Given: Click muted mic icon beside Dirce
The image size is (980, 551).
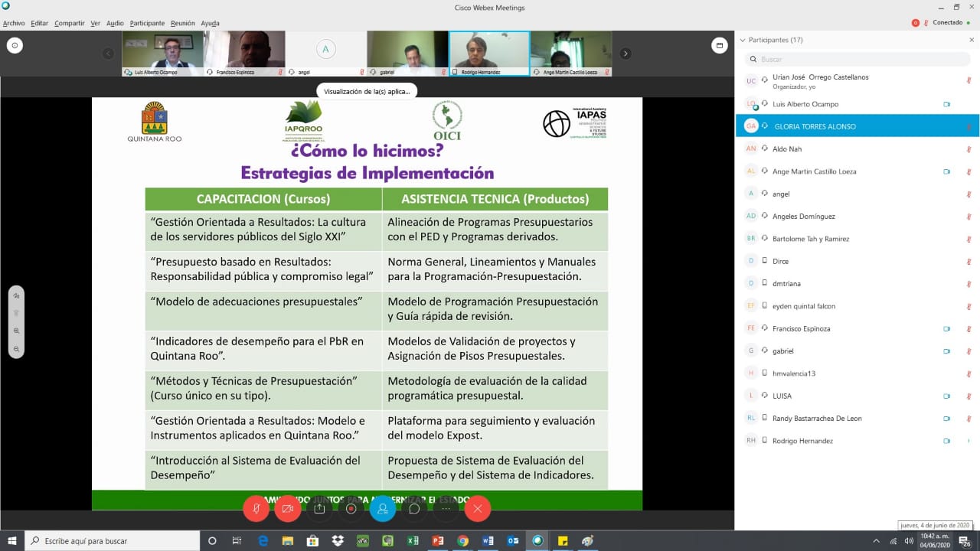Looking at the screenshot, I should [x=969, y=261].
